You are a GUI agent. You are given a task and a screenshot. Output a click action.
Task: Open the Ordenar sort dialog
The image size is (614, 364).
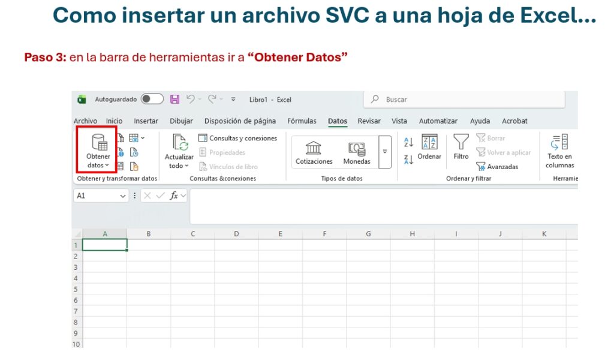point(429,147)
